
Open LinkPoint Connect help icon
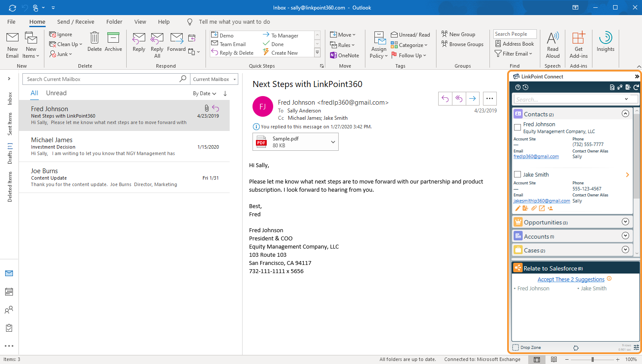(518, 87)
